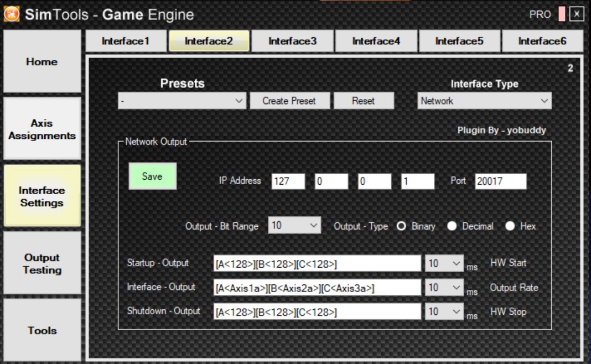Screen dimensions: 591x364
Task: Expand the Interface Type dropdown
Action: point(484,101)
